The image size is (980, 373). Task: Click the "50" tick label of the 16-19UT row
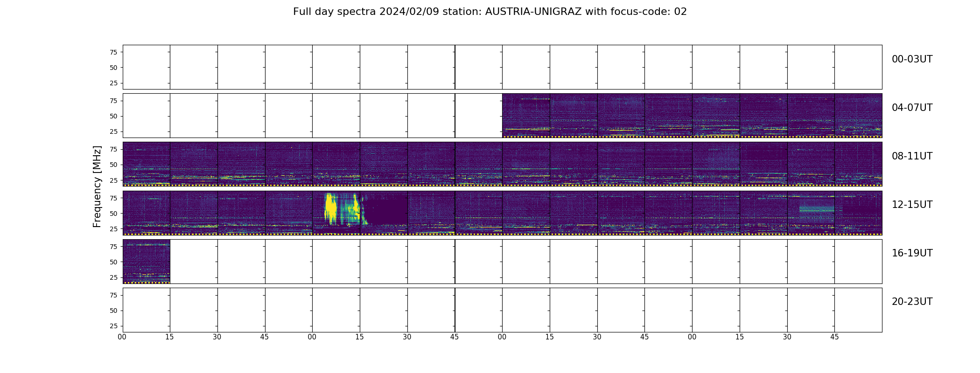pos(113,262)
